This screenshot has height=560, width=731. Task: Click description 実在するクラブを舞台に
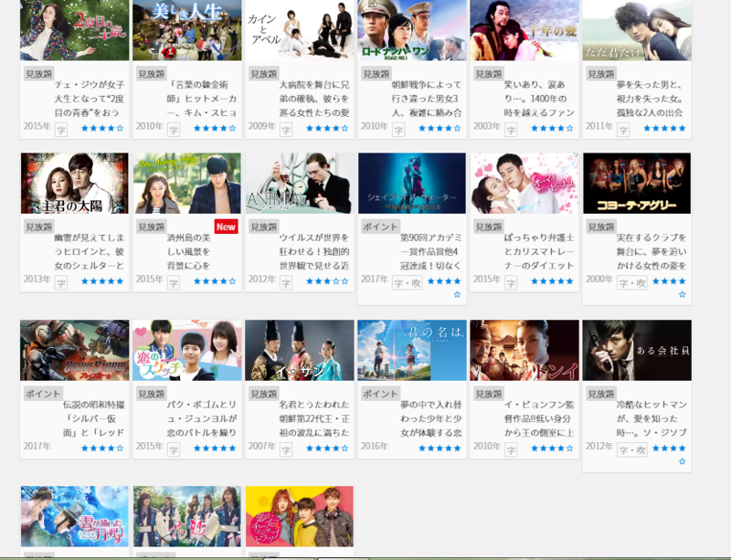tap(652, 252)
